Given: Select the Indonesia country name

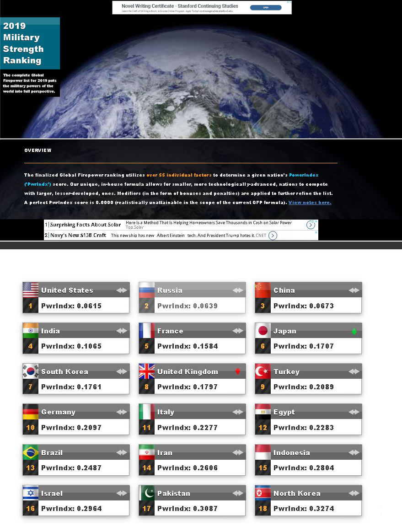Looking at the screenshot, I should click(291, 453).
